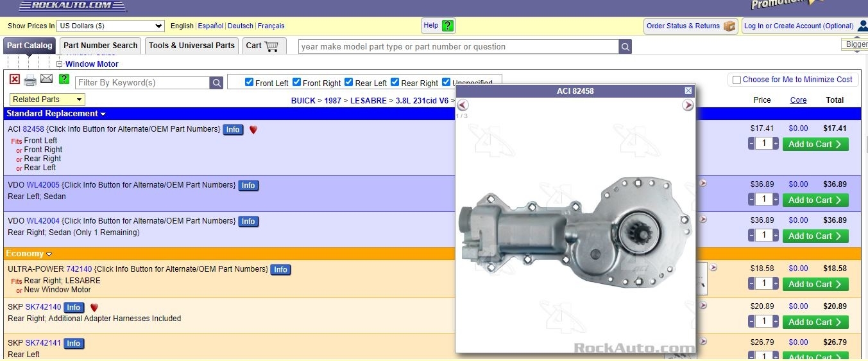Open Info for VDO WL42005
Image resolution: width=868 pixels, height=361 pixels.
click(248, 186)
